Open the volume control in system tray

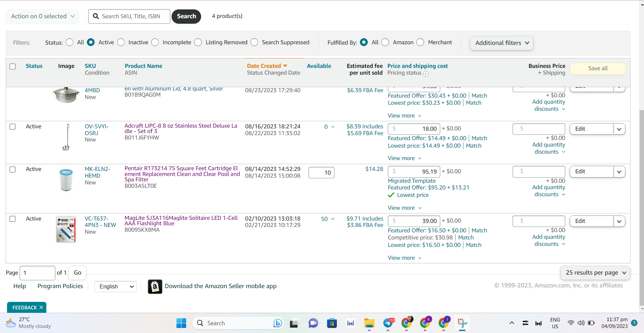[581, 323]
